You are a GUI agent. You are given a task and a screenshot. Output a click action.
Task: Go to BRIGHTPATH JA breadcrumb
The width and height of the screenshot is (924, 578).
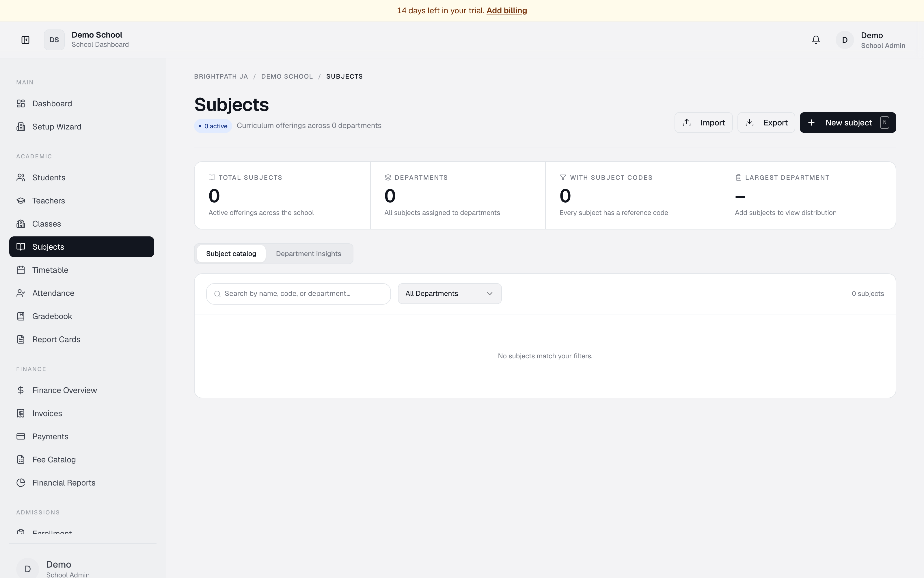click(221, 77)
